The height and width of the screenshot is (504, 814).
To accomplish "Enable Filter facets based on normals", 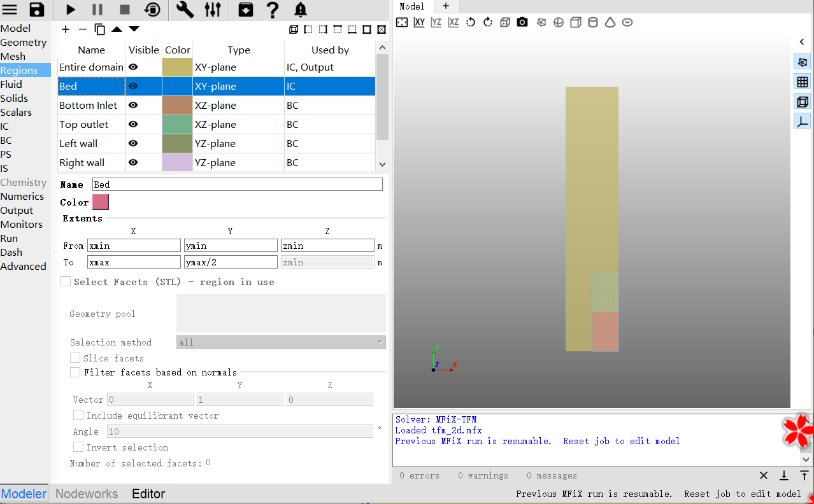I will pos(75,372).
